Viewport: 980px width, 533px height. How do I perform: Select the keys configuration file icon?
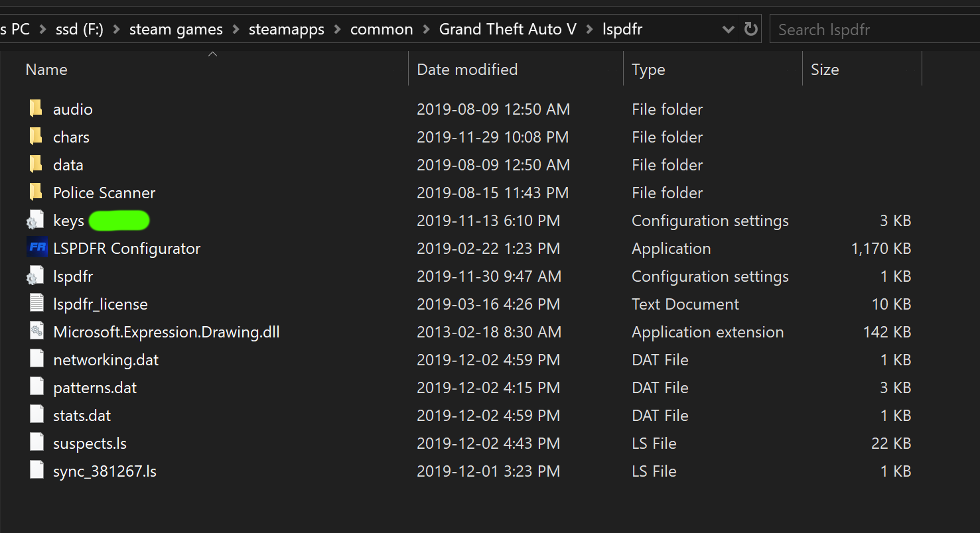pyautogui.click(x=36, y=221)
